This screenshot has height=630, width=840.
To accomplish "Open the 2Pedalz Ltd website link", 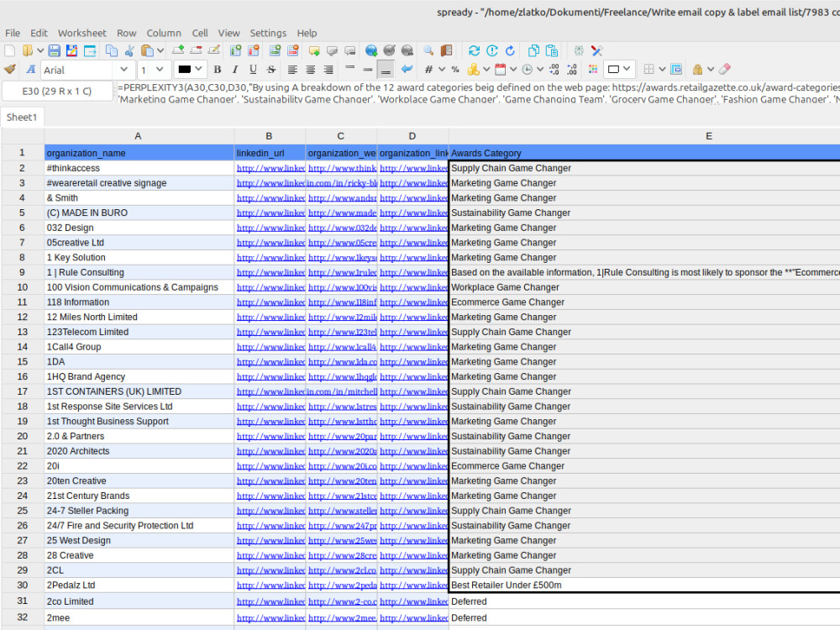I will click(x=342, y=585).
